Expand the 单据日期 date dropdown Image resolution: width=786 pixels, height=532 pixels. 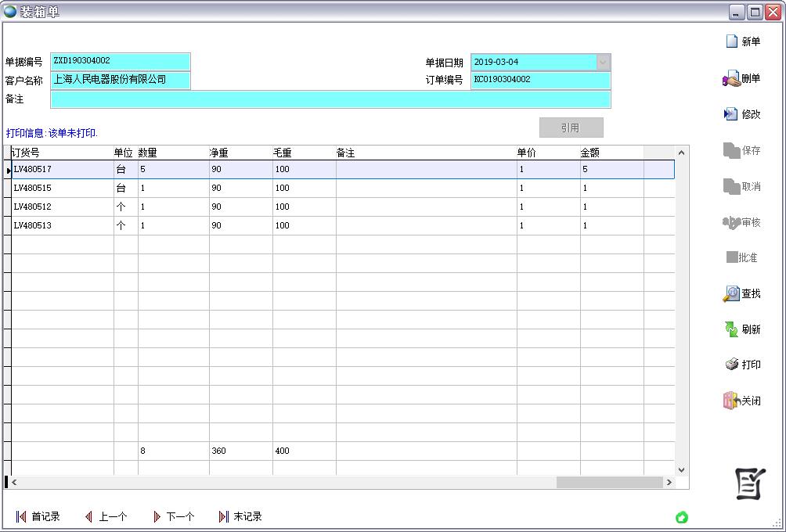click(603, 62)
